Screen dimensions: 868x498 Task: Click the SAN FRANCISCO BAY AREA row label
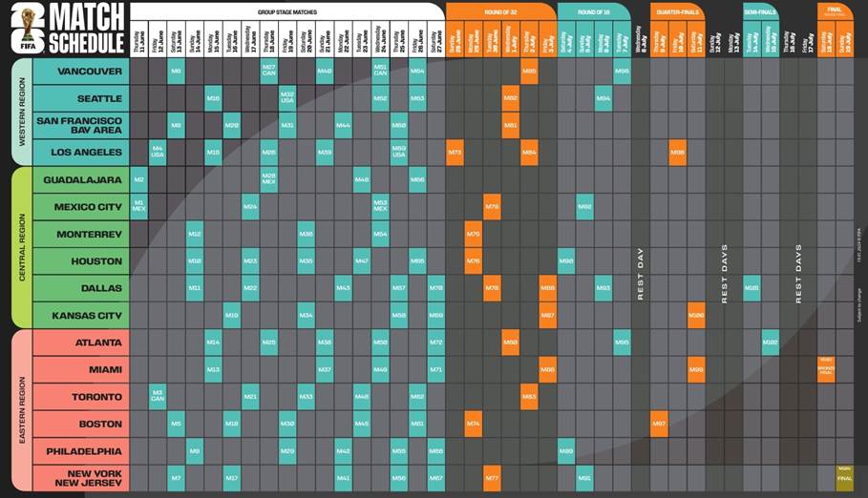click(x=81, y=125)
